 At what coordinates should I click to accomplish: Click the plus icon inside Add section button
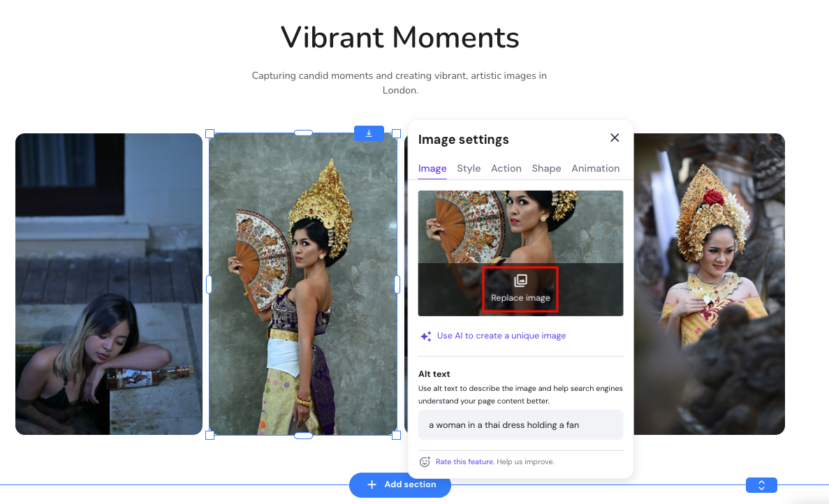tap(371, 485)
